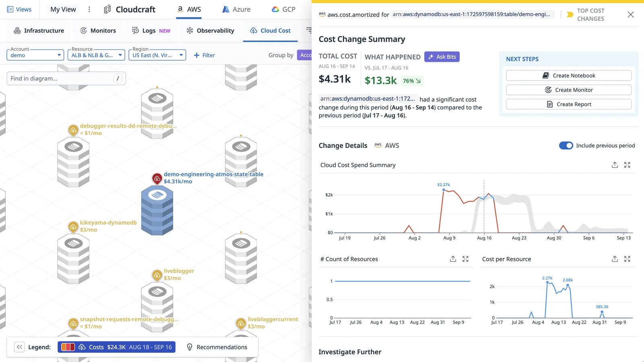Open the Observability tab

[x=210, y=31]
